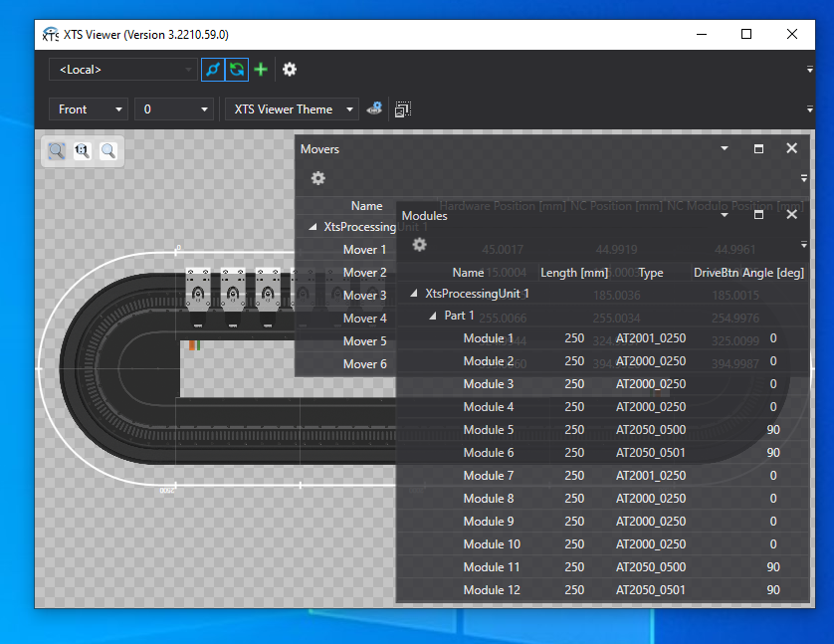This screenshot has width=834, height=644.
Task: Collapse XtsProcessingUnit 1 in Modules tree
Action: (x=414, y=294)
